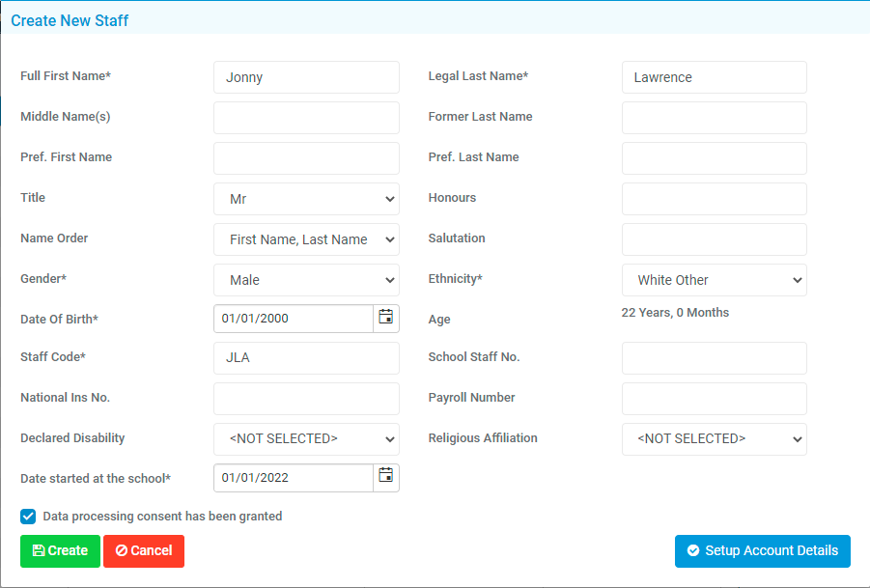Click into the Payroll Number field
Image resolution: width=870 pixels, height=588 pixels.
coord(715,399)
